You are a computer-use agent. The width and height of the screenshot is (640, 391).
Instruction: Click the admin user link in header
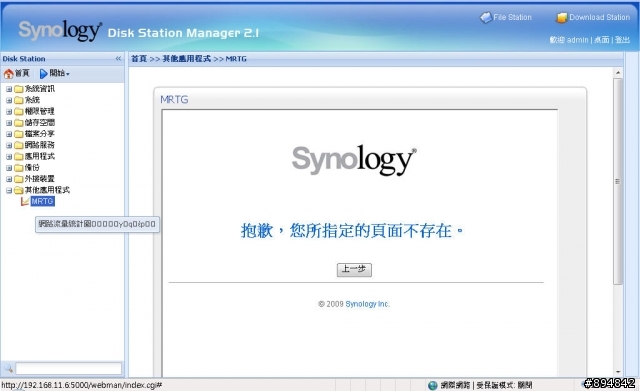578,40
